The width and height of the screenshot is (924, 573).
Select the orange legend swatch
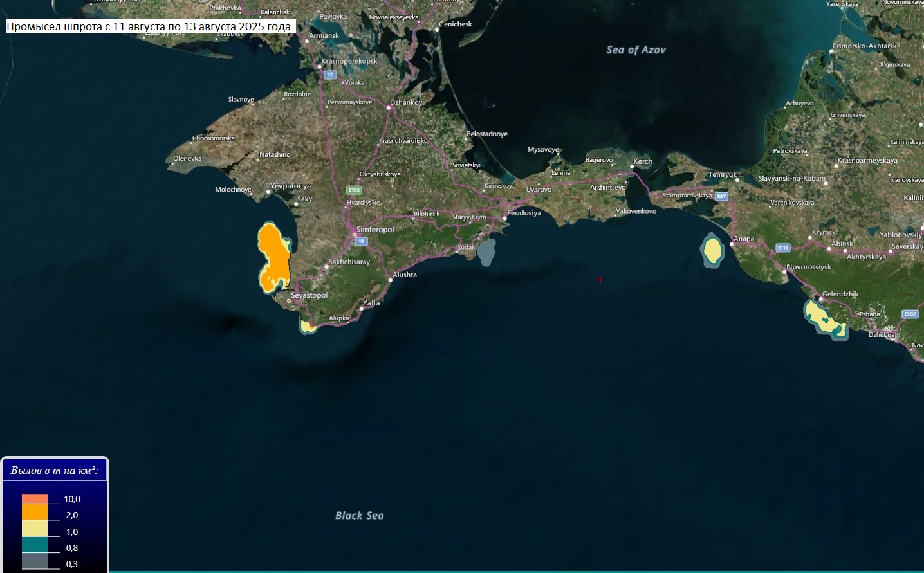pyautogui.click(x=35, y=512)
